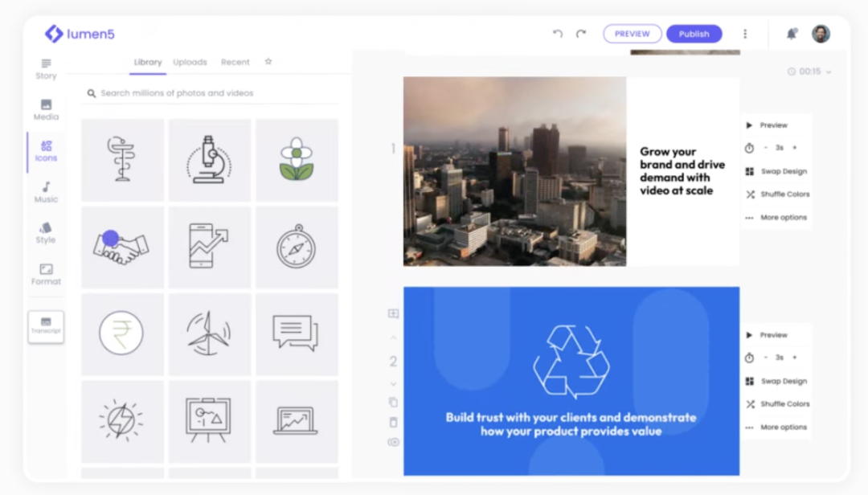Click the scene 2 timer icon
868x495 pixels.
coord(750,358)
